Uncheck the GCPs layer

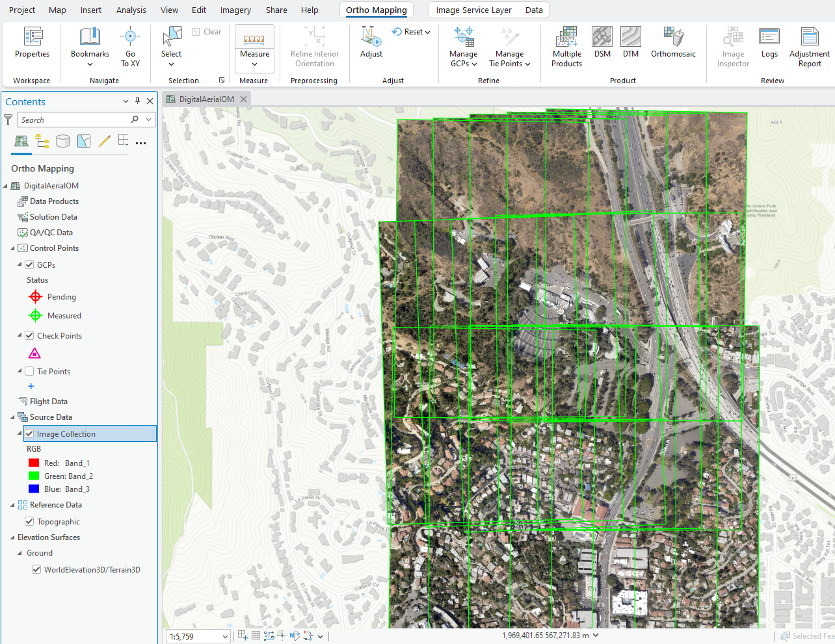point(29,264)
